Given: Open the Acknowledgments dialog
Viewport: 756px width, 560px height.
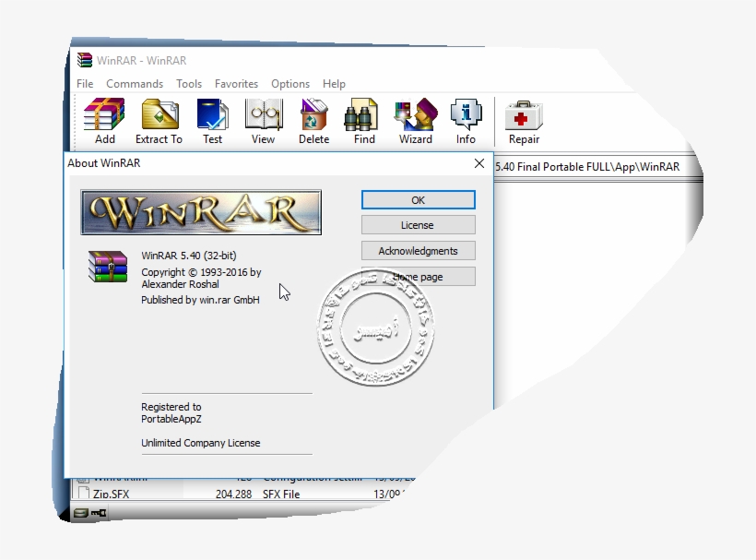Looking at the screenshot, I should point(418,250).
